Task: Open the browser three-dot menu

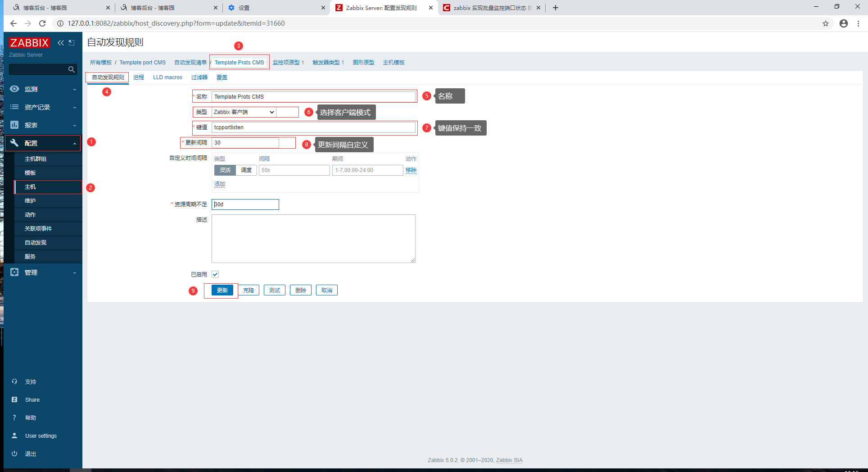Action: [859, 23]
